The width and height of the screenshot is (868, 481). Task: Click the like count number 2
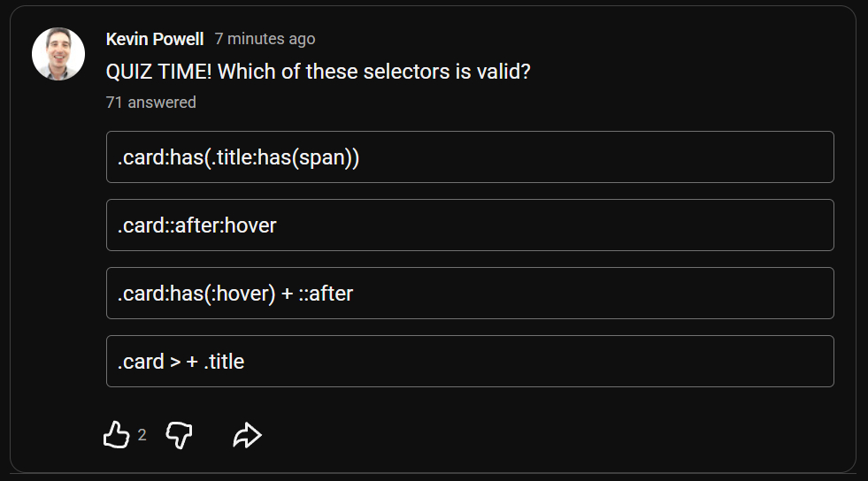point(142,434)
